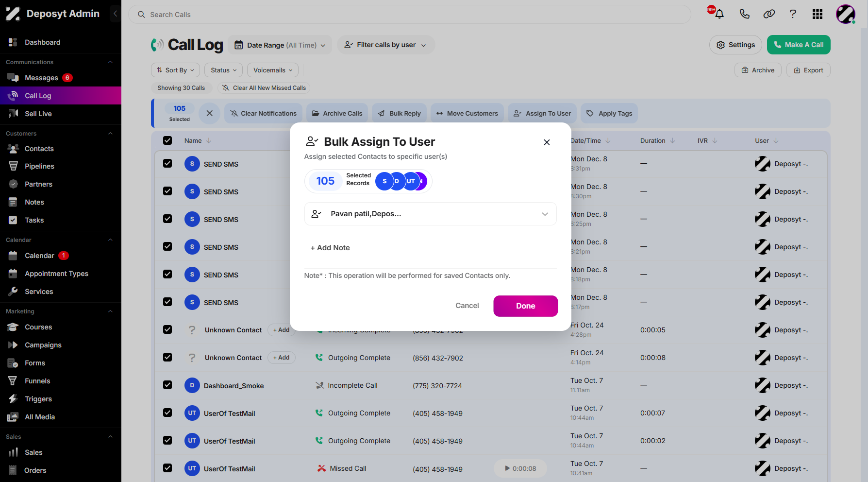Open the Voicemails dropdown
868x482 pixels.
pyautogui.click(x=273, y=70)
